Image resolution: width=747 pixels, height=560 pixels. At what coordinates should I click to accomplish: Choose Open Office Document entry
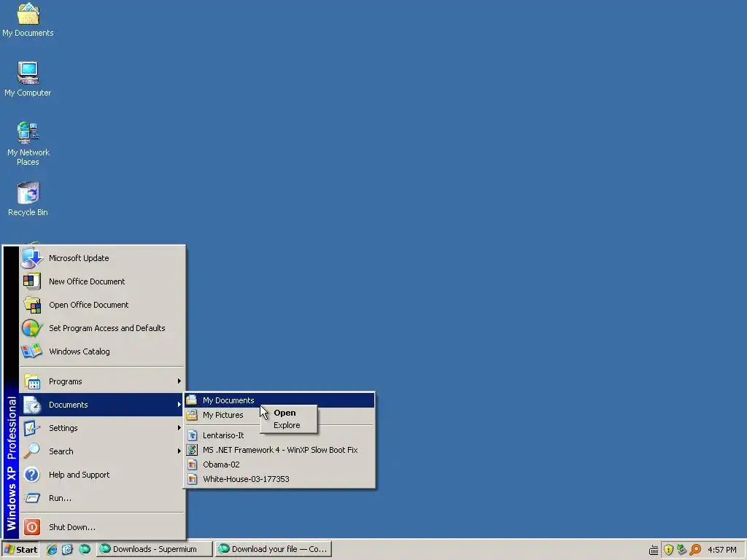(x=102, y=305)
